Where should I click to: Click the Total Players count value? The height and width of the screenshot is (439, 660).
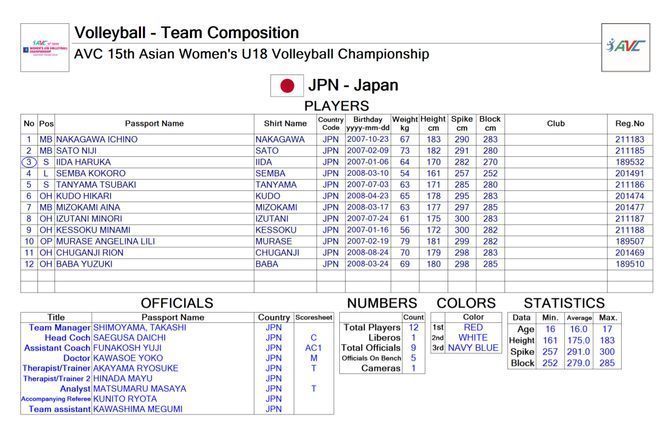(x=414, y=327)
